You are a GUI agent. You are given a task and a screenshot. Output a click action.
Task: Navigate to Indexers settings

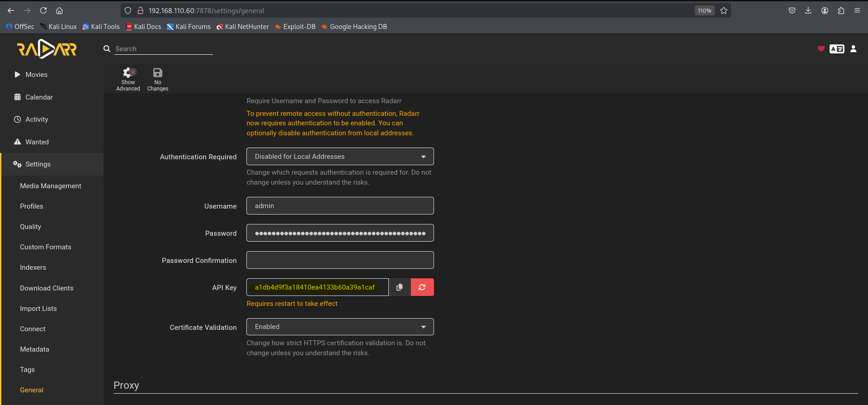(x=33, y=267)
